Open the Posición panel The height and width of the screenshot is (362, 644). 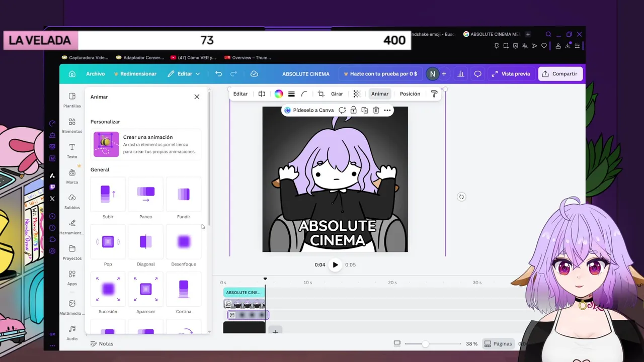410,94
